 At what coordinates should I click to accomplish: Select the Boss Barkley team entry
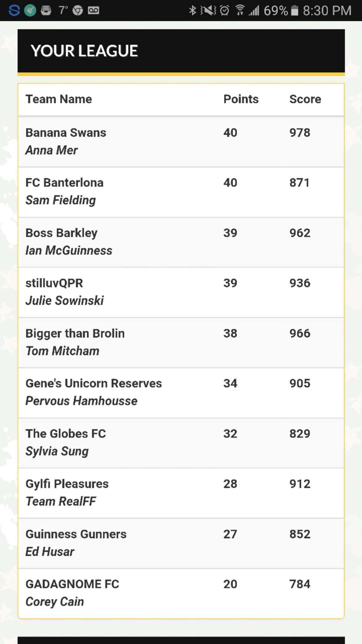(181, 242)
